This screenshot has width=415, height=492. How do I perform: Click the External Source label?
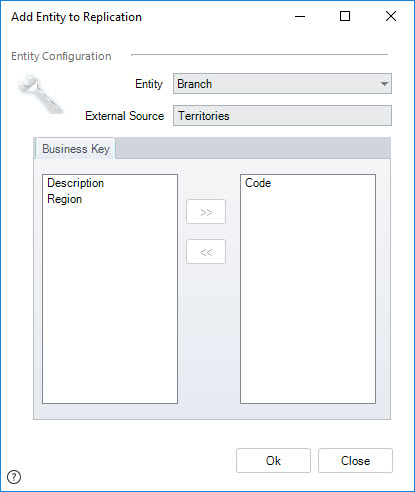pos(125,116)
